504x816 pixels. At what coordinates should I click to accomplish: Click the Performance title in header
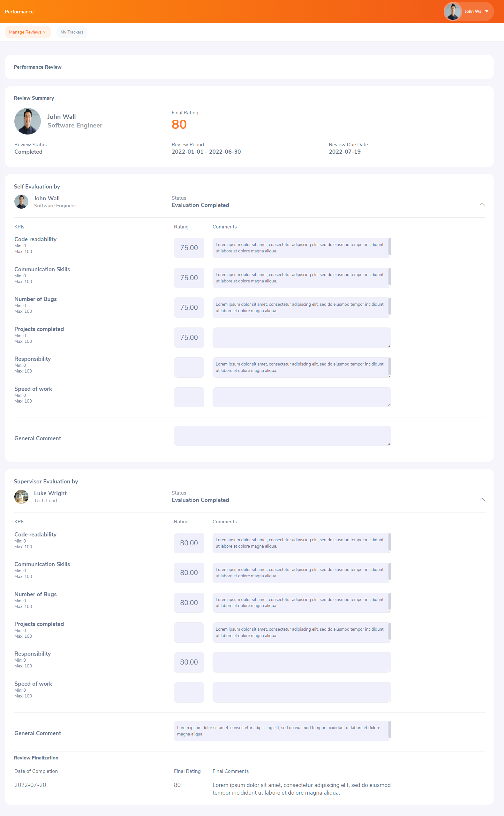19,12
